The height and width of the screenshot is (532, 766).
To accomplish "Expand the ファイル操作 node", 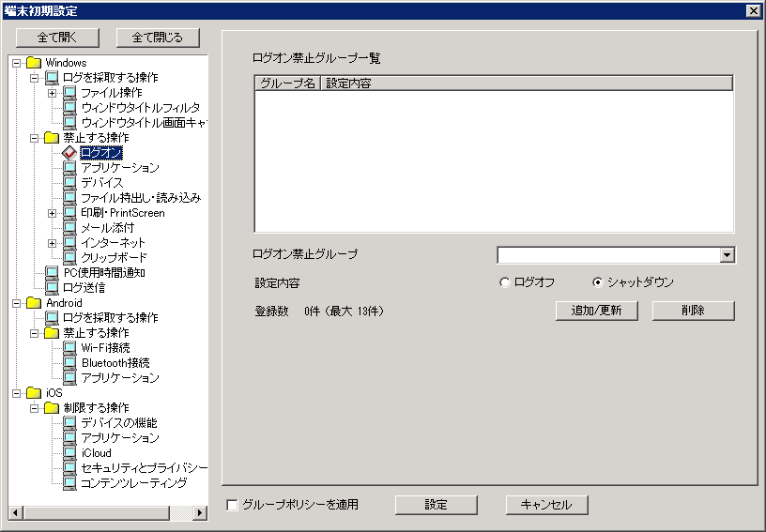I will (53, 93).
